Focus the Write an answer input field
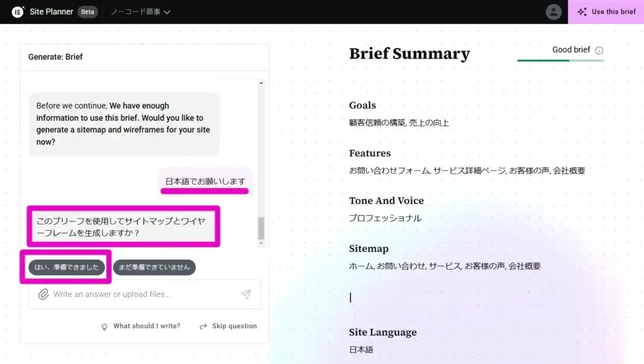This screenshot has width=644, height=364. pos(145,294)
